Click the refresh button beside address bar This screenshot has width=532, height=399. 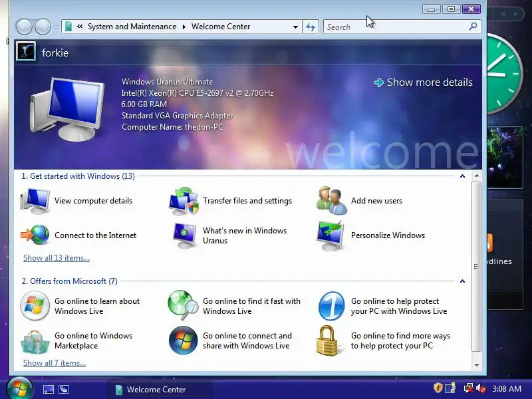(311, 27)
